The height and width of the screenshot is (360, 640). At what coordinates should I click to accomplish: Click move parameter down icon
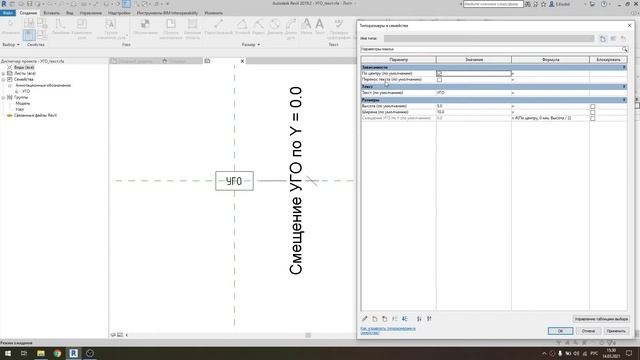(x=404, y=319)
